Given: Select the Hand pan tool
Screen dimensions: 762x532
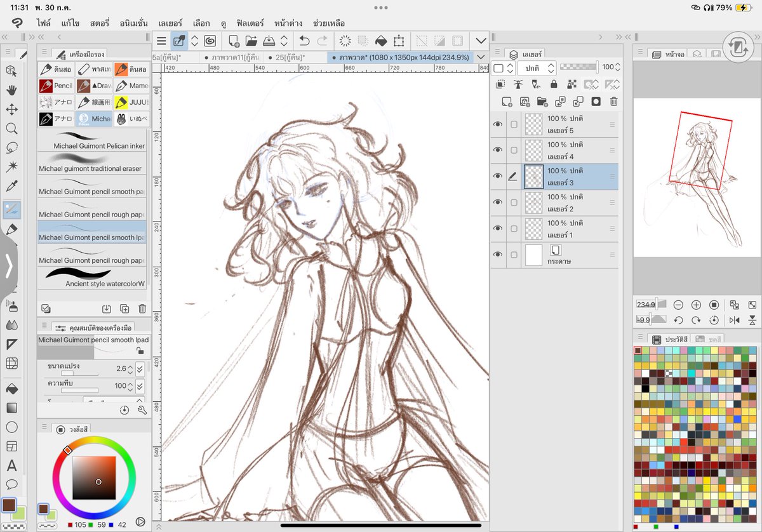Looking at the screenshot, I should 11,90.
